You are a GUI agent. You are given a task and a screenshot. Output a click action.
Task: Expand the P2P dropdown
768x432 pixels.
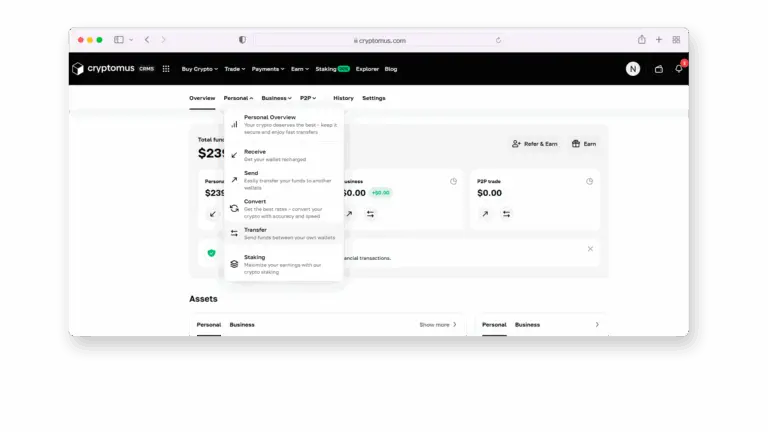308,98
